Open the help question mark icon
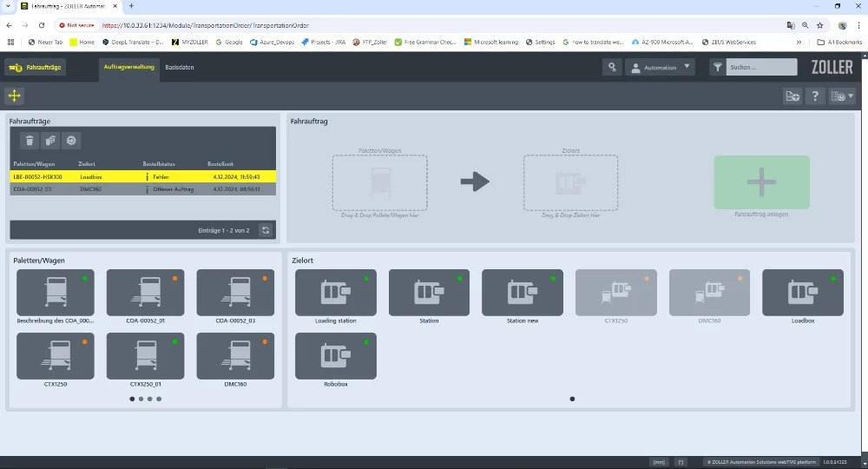This screenshot has height=469, width=868. [x=815, y=96]
